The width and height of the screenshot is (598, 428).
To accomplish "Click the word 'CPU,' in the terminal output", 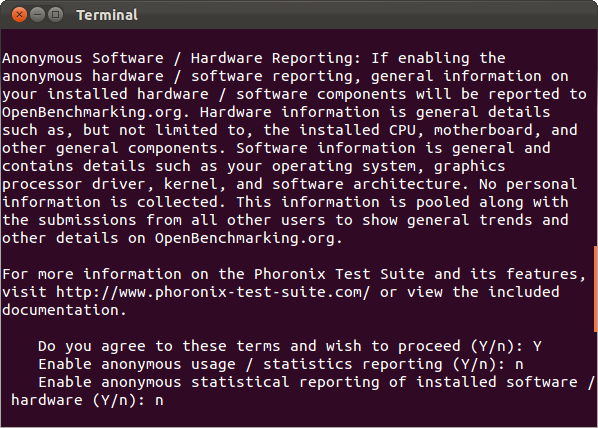I will coord(406,130).
